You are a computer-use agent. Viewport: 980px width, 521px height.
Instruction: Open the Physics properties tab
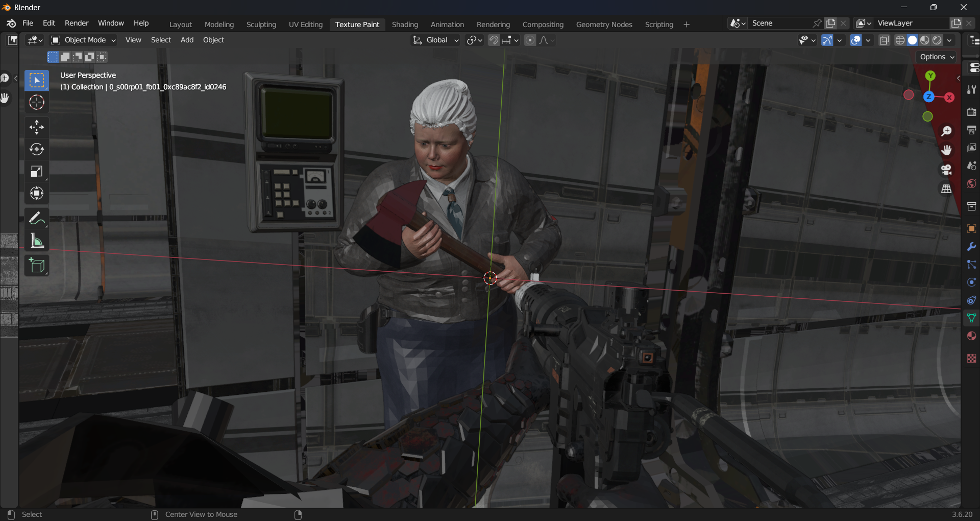click(971, 282)
